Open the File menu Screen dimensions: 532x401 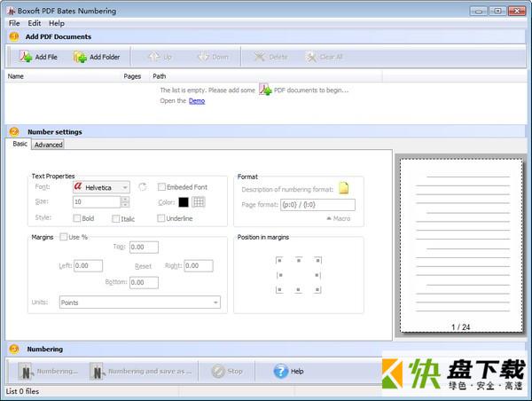14,23
